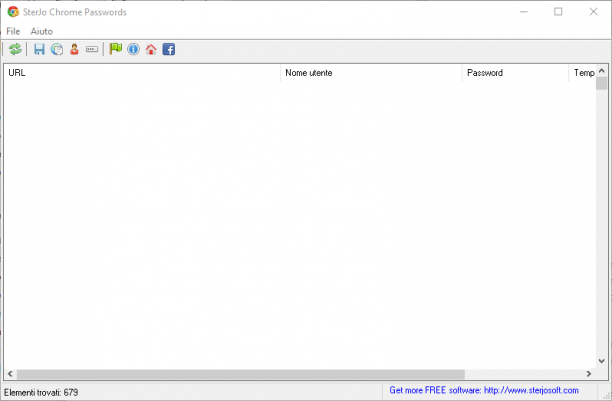Open the File menu
Image resolution: width=612 pixels, height=401 pixels.
click(13, 31)
